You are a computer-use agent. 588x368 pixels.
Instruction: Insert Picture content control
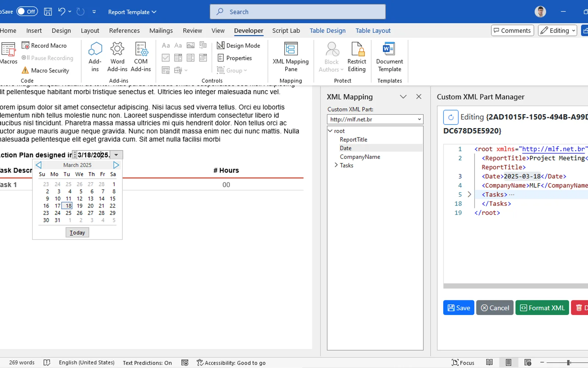(190, 45)
